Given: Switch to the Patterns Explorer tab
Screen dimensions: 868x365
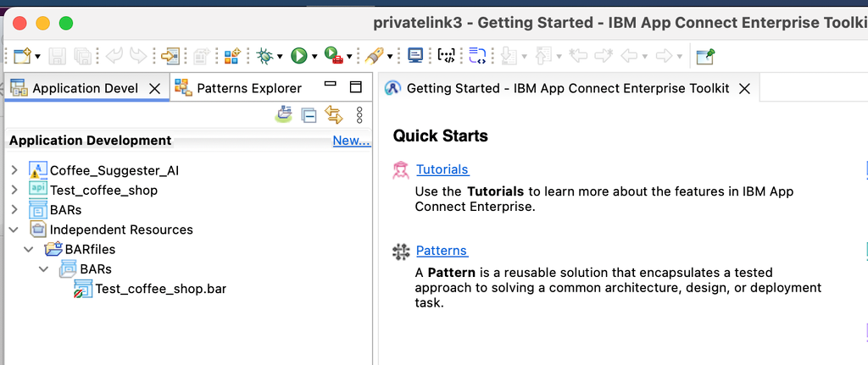Looking at the screenshot, I should 248,88.
